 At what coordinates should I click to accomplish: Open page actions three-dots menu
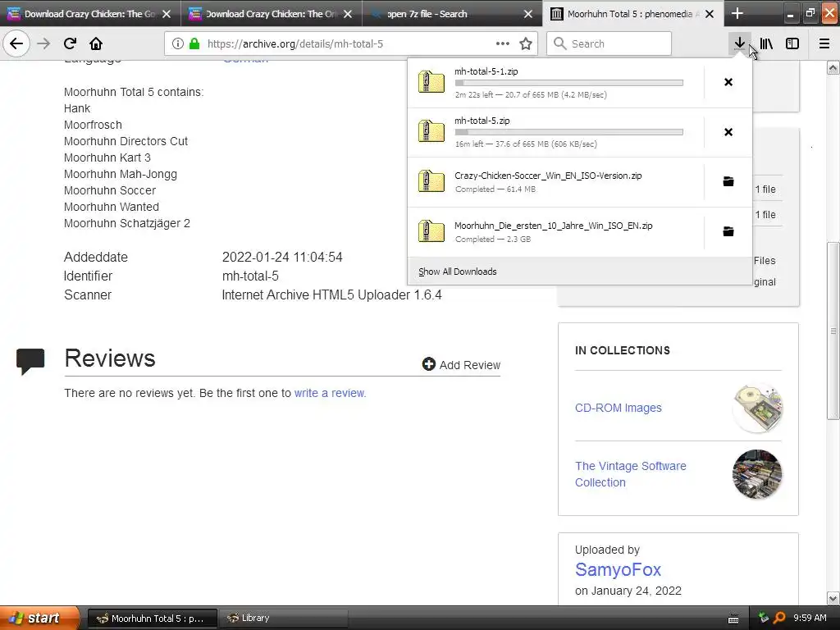pos(503,43)
